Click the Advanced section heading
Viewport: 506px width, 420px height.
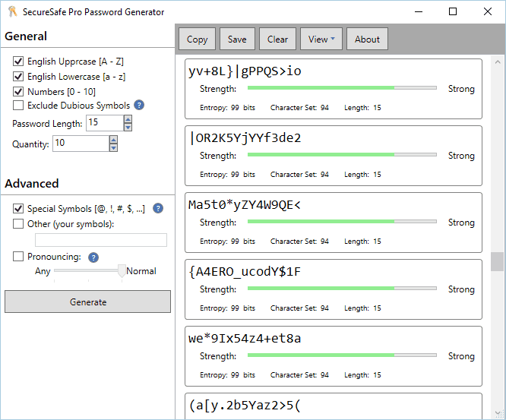[x=32, y=183]
